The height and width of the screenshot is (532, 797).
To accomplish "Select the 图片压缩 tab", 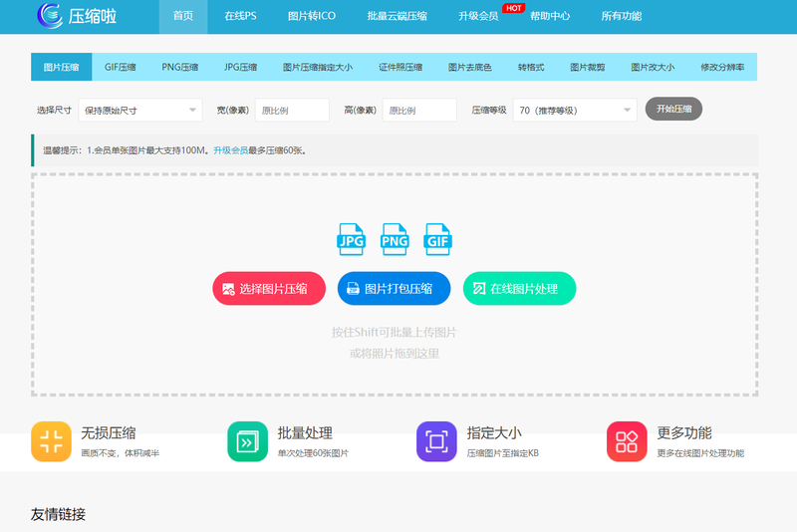I will [62, 67].
